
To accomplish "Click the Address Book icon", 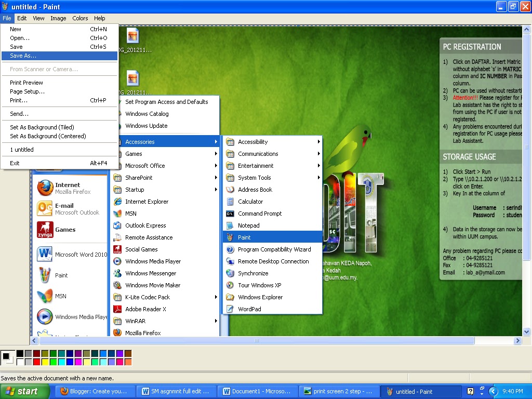I will pyautogui.click(x=230, y=190).
